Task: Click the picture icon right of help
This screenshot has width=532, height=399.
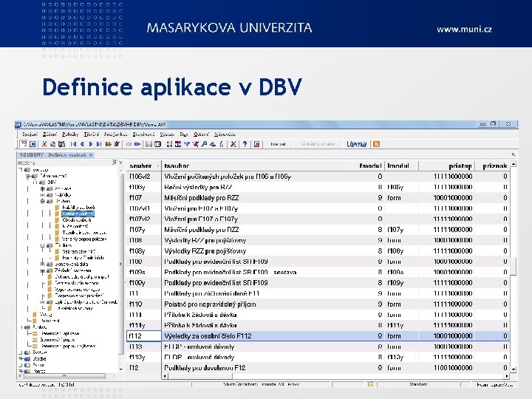Action: coord(257,144)
